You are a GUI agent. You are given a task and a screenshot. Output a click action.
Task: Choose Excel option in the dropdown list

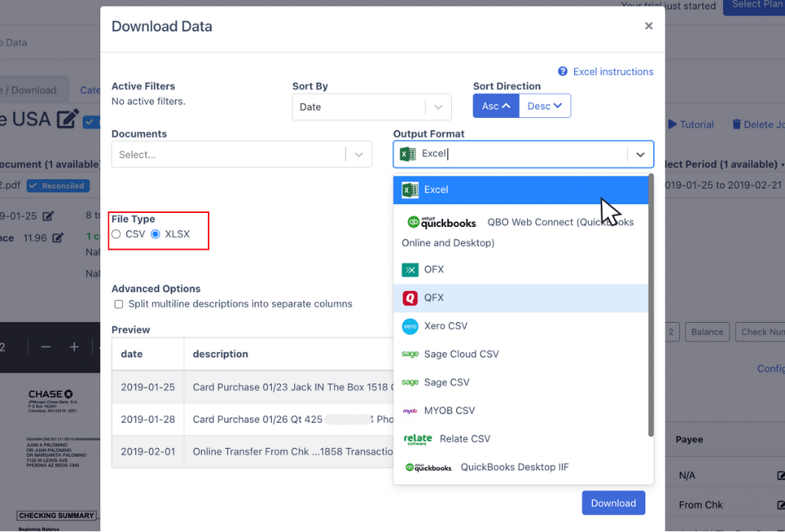(520, 189)
